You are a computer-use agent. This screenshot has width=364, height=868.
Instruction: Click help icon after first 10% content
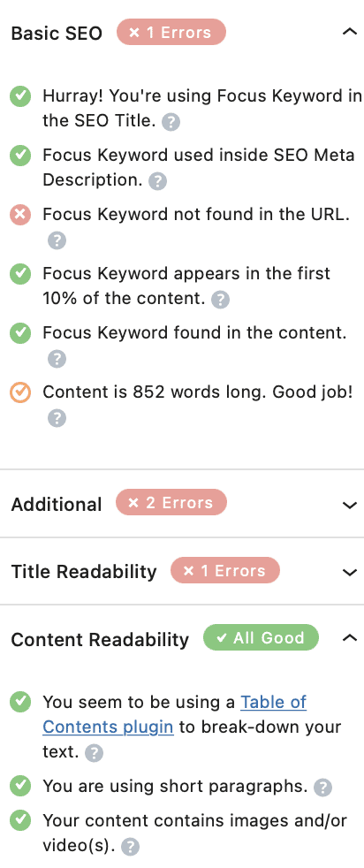220,300
